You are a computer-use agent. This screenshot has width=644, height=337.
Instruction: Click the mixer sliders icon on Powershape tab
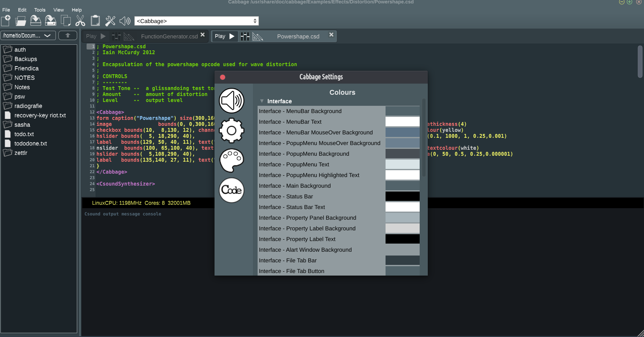[x=245, y=36]
